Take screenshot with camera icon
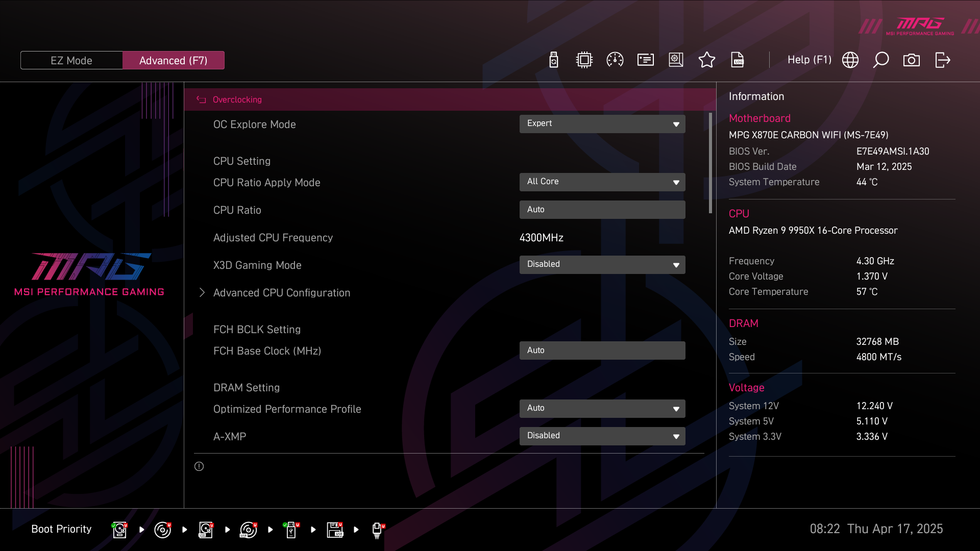 pos(911,60)
